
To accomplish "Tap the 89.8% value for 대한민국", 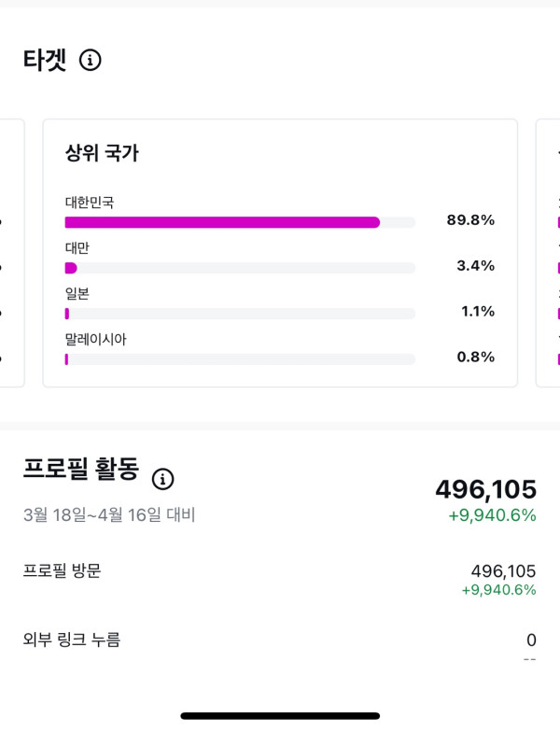I will [470, 220].
